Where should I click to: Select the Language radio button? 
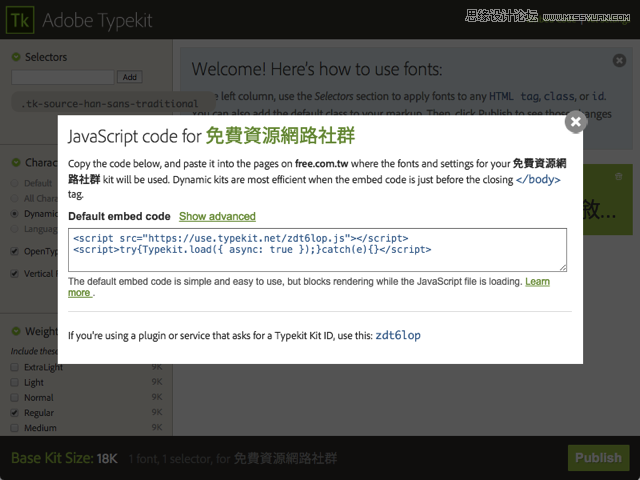[15, 229]
